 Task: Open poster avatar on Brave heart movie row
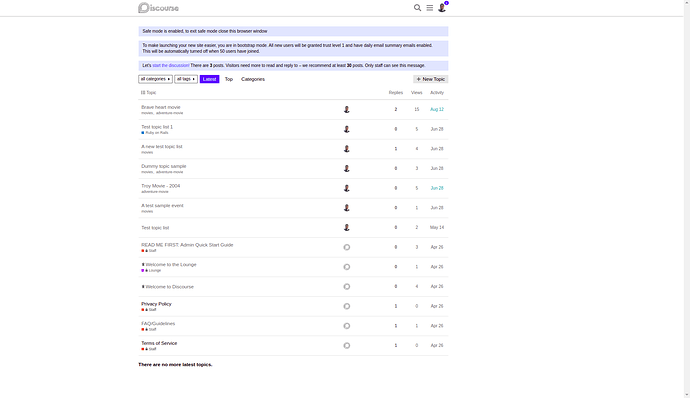tap(347, 109)
